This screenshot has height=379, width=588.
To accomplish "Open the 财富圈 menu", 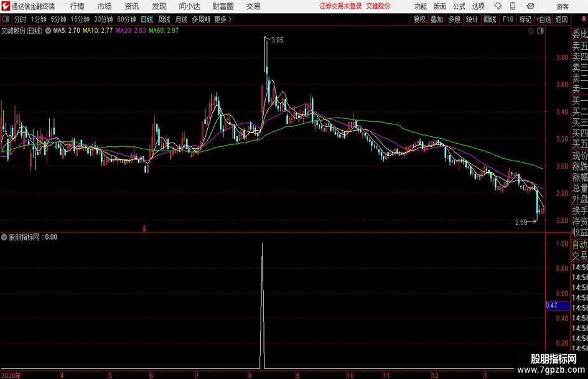I will click(223, 6).
